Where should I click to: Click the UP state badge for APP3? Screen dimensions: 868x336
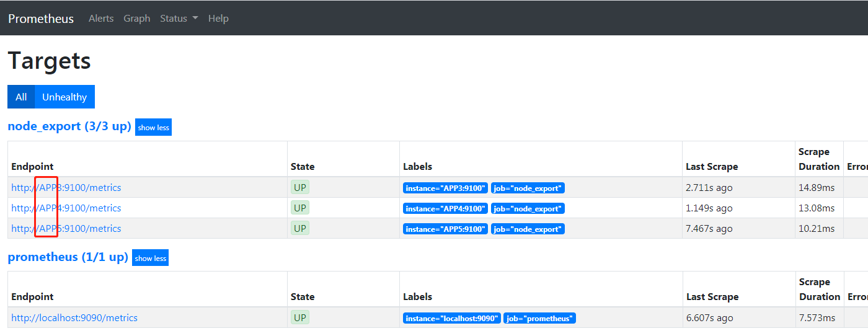(300, 187)
